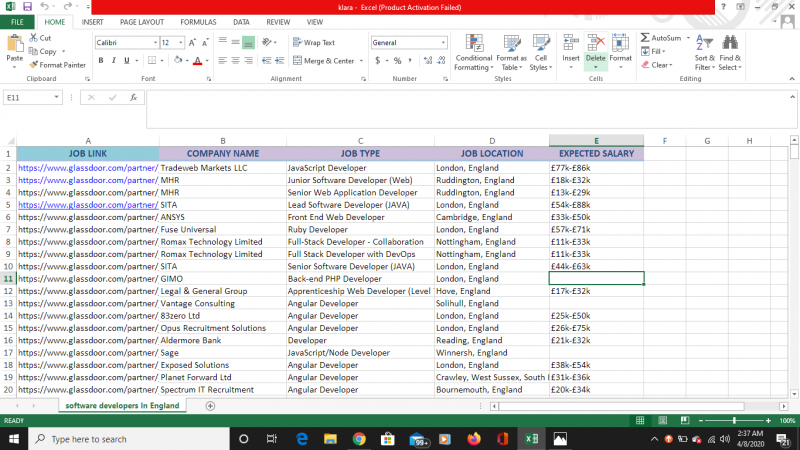
Task: Switch to the DATA ribbon tab
Action: point(241,22)
